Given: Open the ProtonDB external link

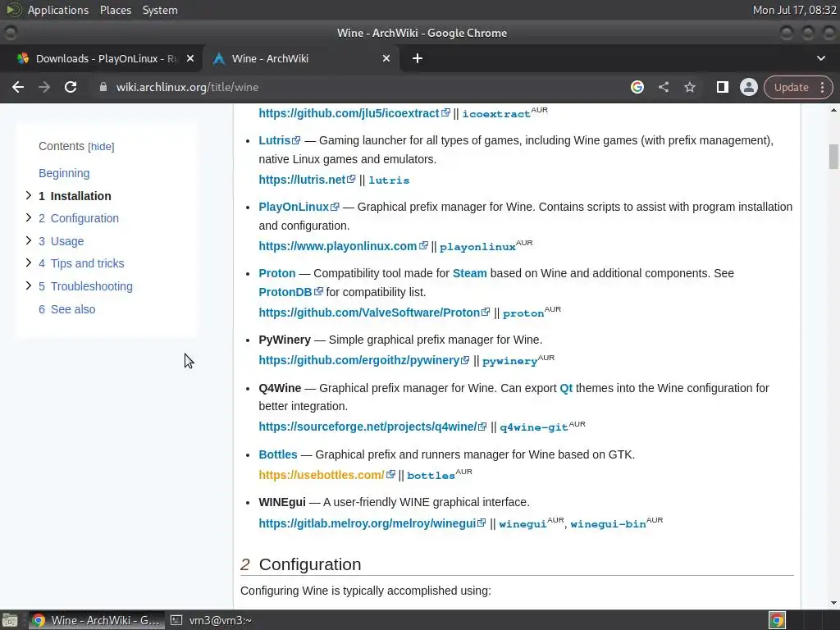Looking at the screenshot, I should click(290, 292).
